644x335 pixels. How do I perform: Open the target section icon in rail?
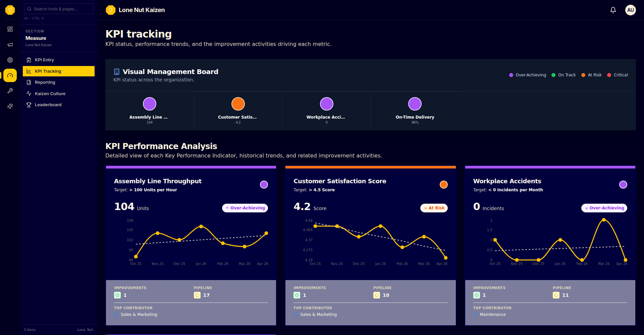pos(10,60)
